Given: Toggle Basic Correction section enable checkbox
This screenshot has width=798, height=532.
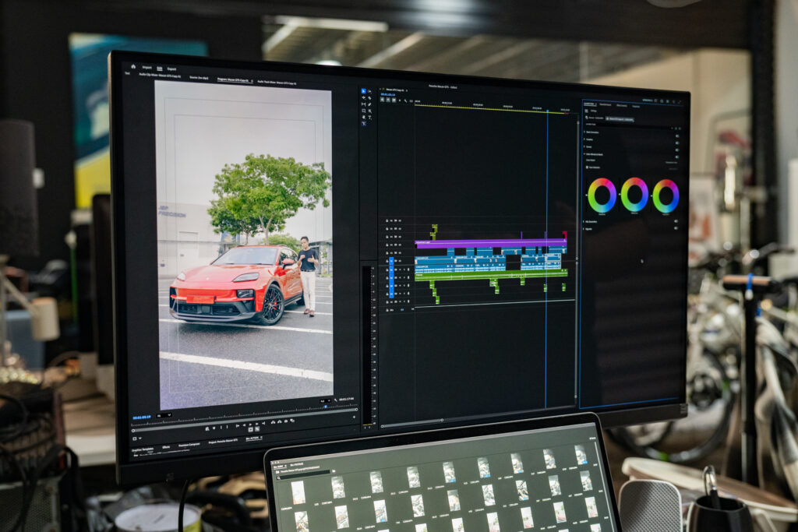Looking at the screenshot, I should (x=677, y=136).
